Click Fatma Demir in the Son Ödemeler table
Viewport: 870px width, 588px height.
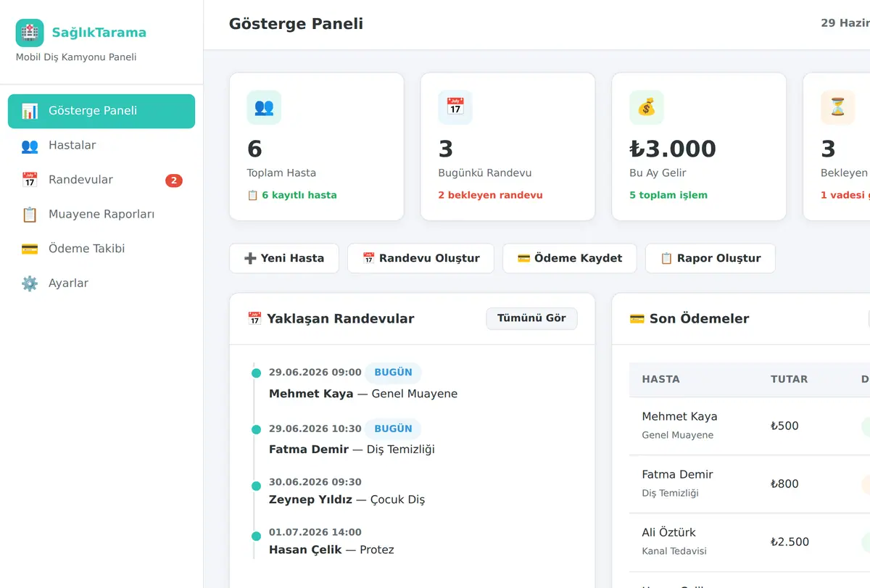(677, 474)
